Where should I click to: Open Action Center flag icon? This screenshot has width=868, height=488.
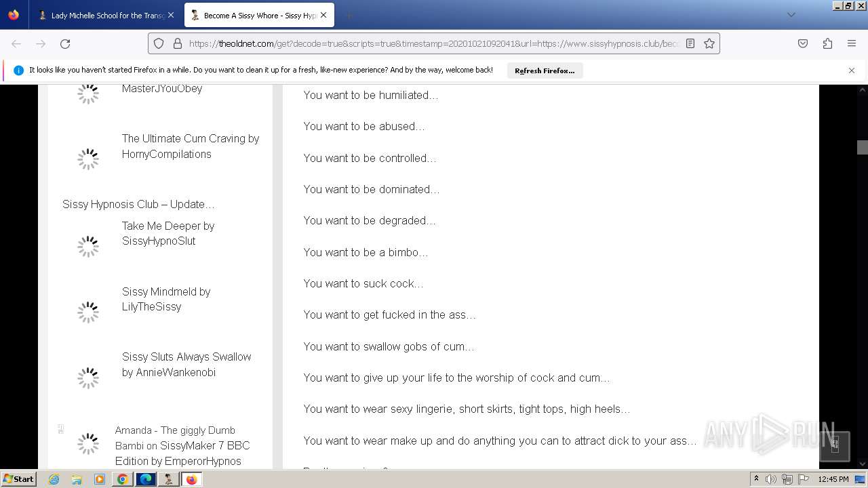click(x=804, y=479)
